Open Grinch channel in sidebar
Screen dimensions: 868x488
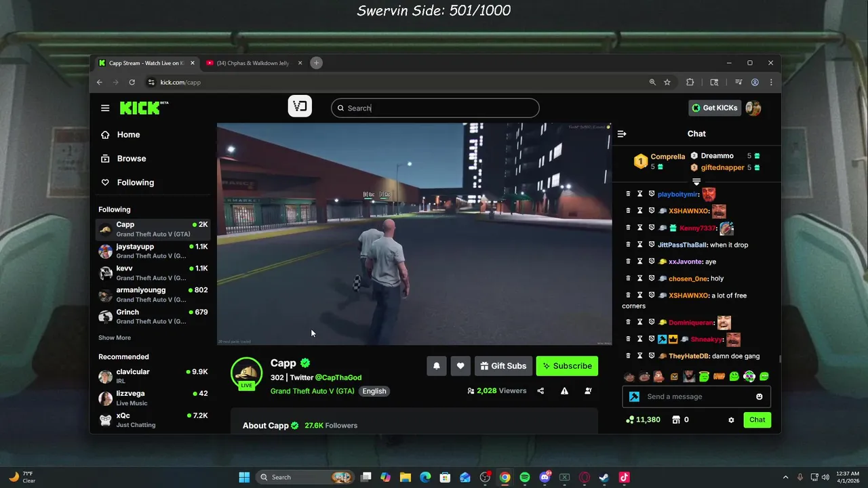[x=153, y=317]
